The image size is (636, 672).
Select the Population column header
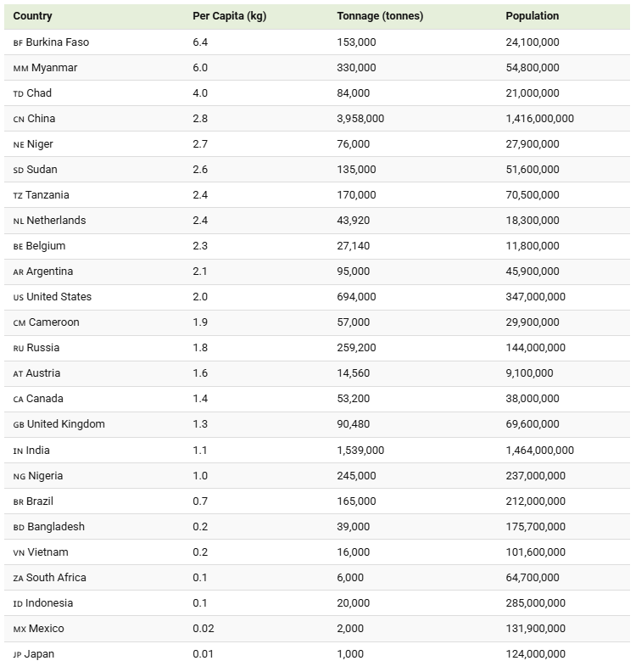(x=532, y=16)
